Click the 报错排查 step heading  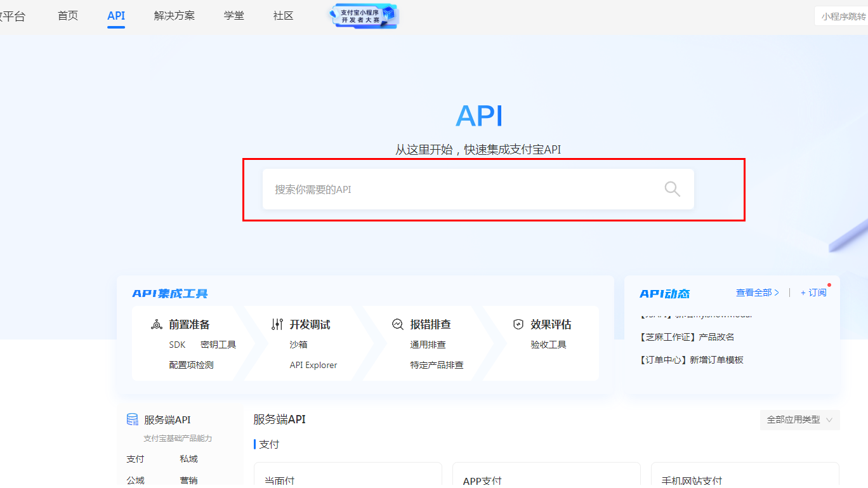(x=431, y=324)
